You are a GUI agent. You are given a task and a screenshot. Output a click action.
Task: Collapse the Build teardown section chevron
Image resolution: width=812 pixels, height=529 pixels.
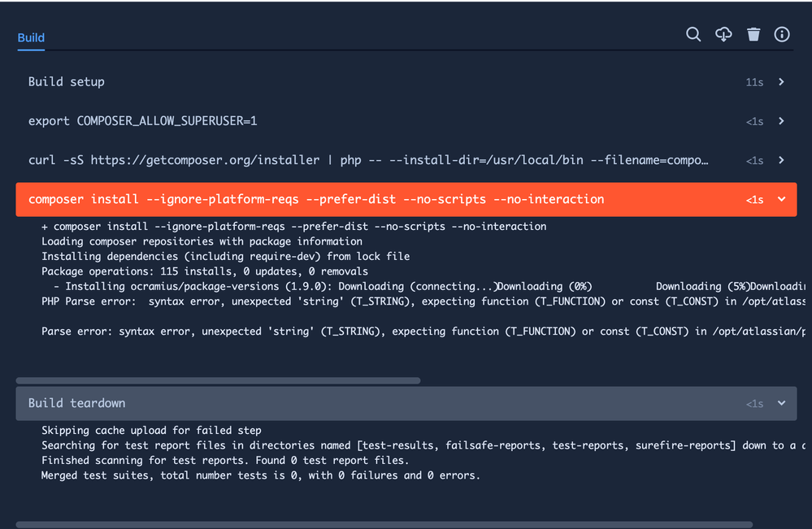coord(781,403)
